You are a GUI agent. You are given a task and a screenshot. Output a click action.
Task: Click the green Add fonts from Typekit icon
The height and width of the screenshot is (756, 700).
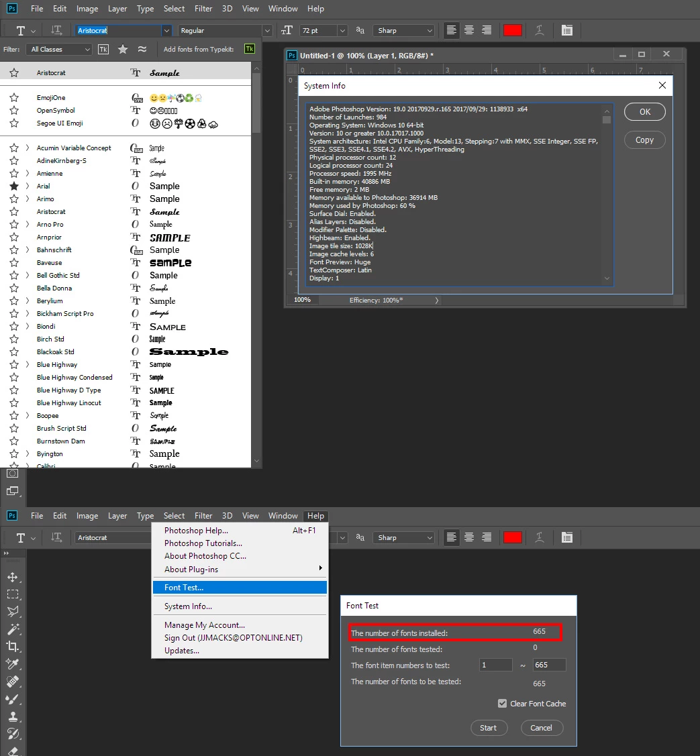point(250,49)
